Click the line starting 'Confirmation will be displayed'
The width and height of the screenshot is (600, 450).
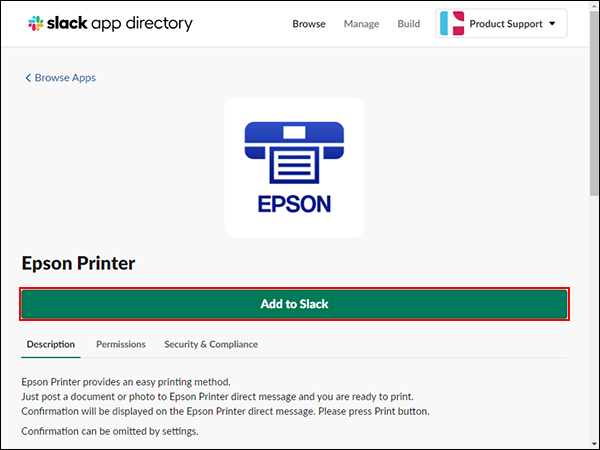[x=225, y=411]
